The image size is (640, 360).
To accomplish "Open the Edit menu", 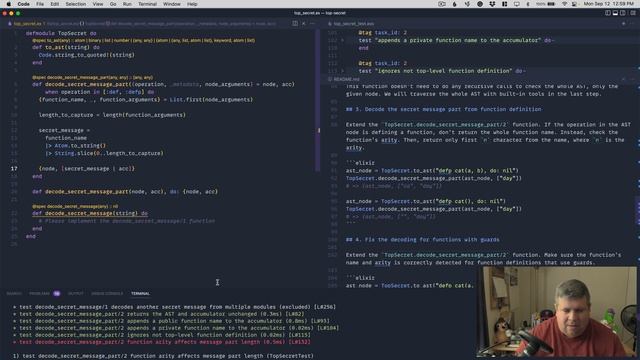I will point(55,4).
